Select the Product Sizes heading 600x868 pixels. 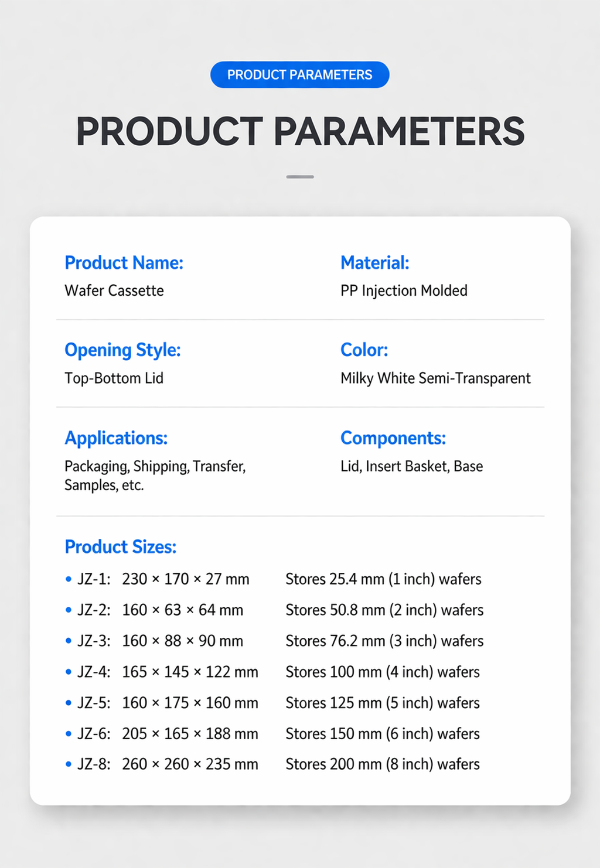click(x=121, y=547)
